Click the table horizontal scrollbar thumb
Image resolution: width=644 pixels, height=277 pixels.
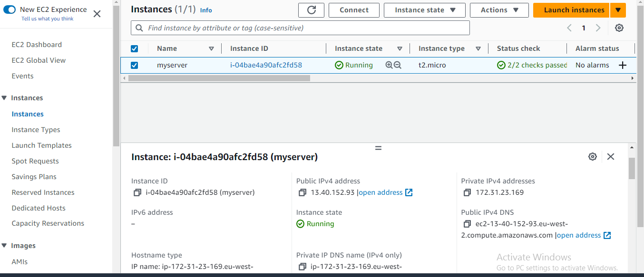[x=219, y=78]
